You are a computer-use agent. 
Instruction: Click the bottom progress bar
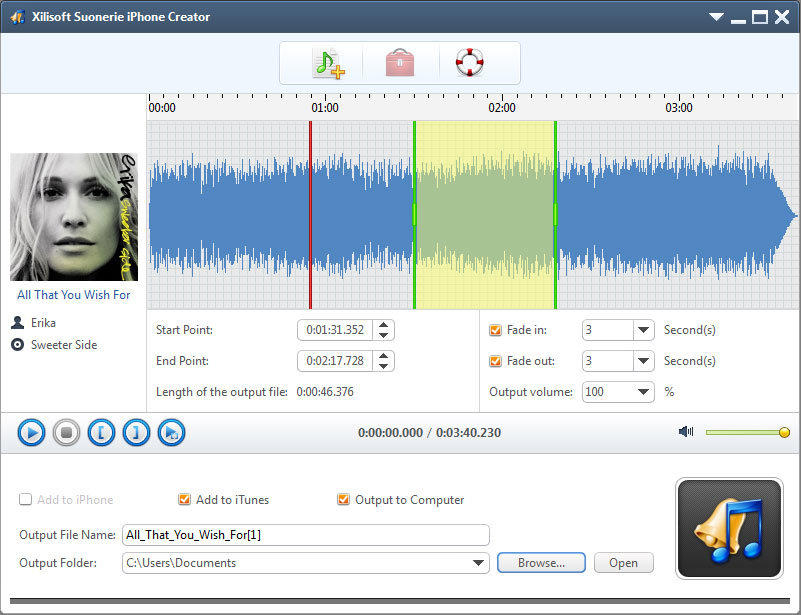tap(400, 601)
